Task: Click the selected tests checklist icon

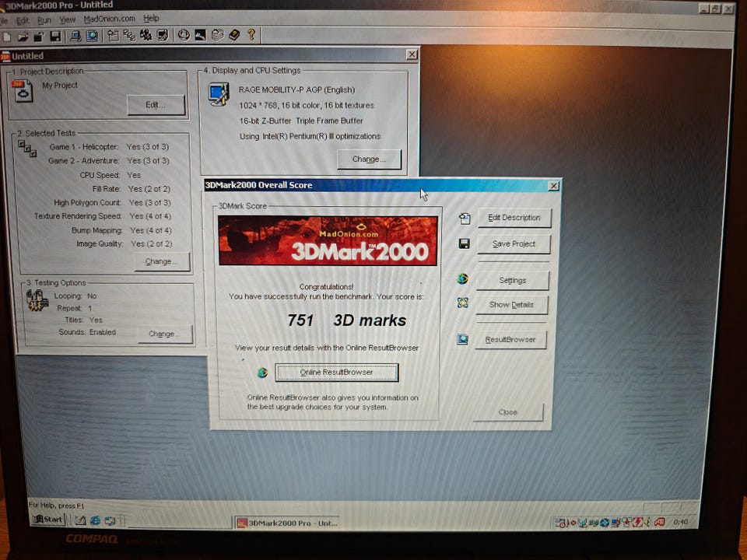Action: pos(27,149)
